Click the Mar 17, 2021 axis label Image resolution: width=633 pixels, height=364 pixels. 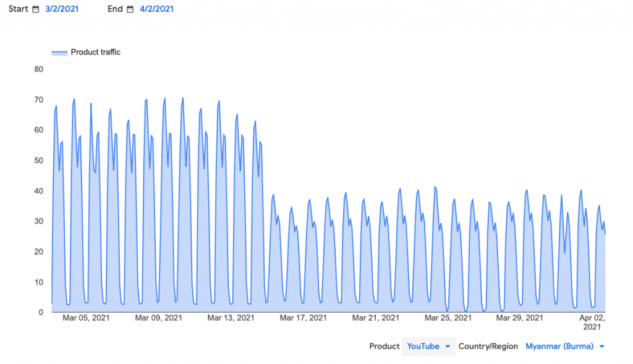coord(303,318)
